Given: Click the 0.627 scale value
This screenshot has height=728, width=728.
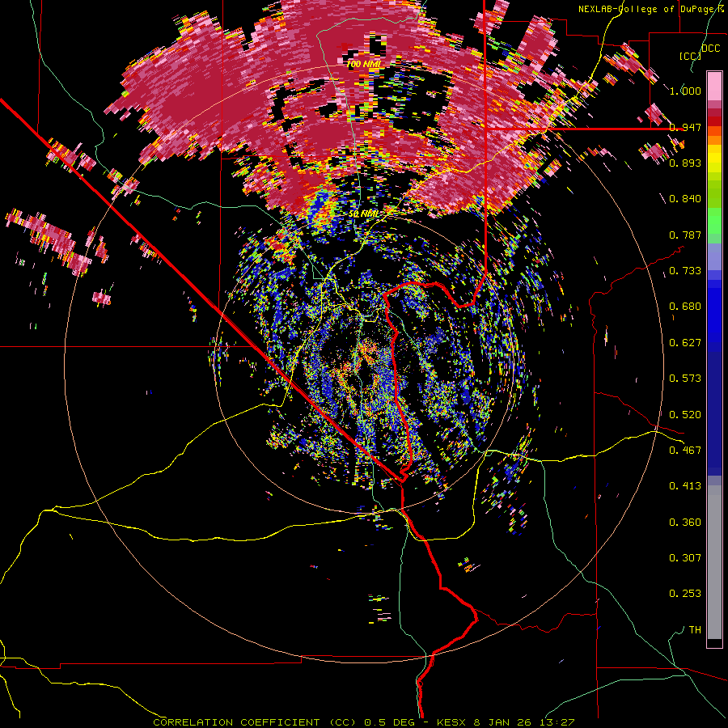Looking at the screenshot, I should tap(685, 343).
